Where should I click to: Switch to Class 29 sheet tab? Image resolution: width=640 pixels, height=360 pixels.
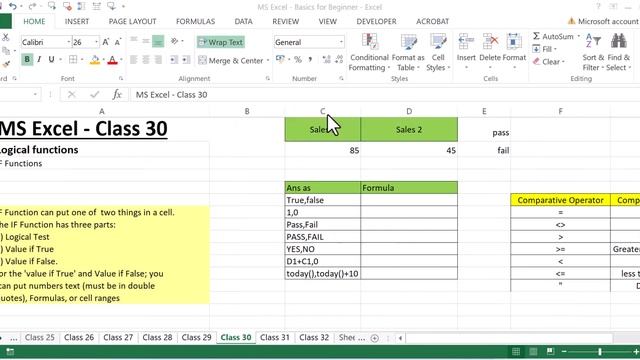point(196,338)
